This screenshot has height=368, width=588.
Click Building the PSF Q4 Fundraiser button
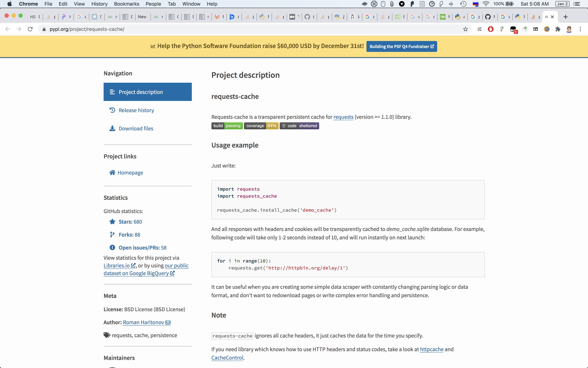[x=401, y=46]
